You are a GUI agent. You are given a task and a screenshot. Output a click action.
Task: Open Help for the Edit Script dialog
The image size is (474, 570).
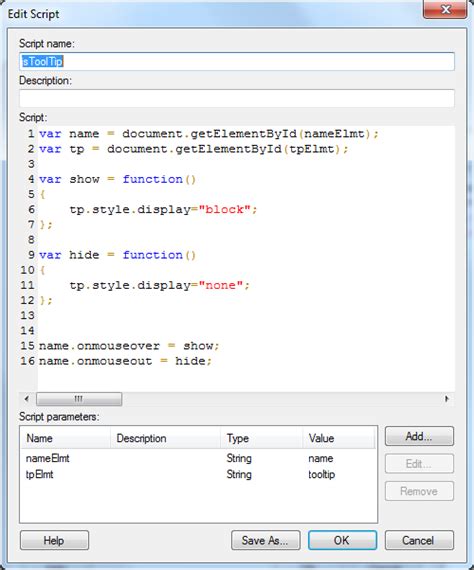[x=54, y=540]
